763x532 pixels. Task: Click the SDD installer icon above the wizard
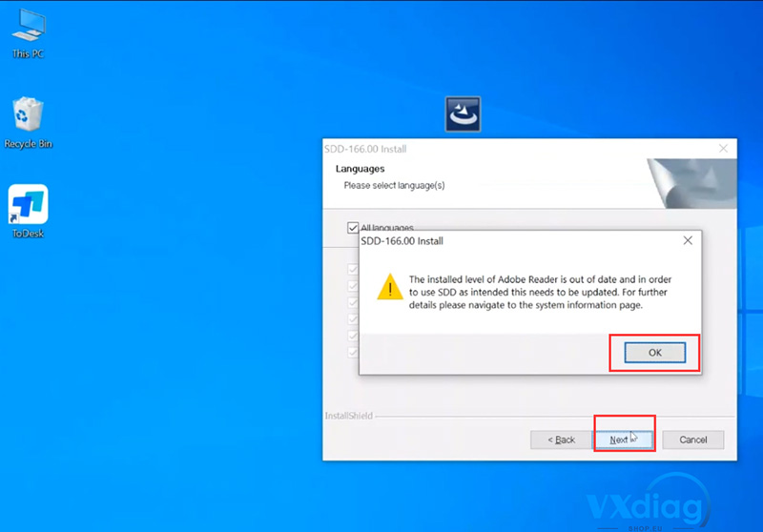[x=463, y=113]
